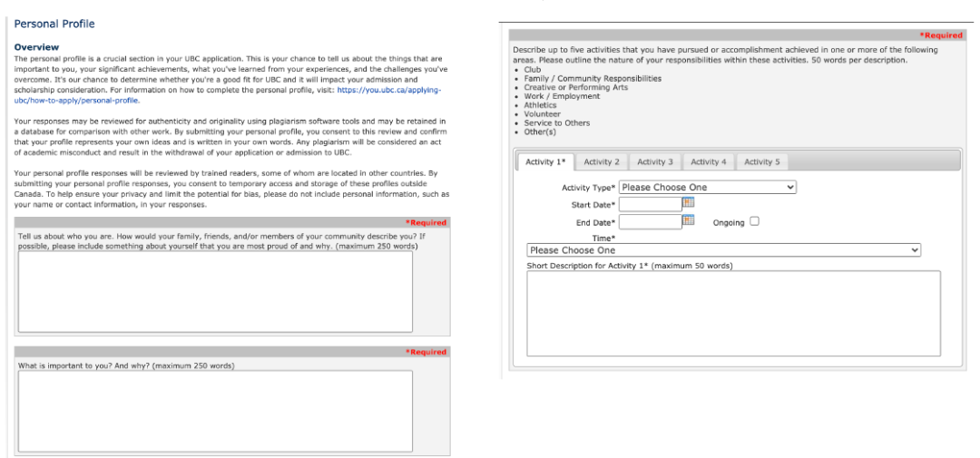This screenshot has height=458, width=980.
Task: Switch to the Activity 1 tab
Action: (545, 161)
